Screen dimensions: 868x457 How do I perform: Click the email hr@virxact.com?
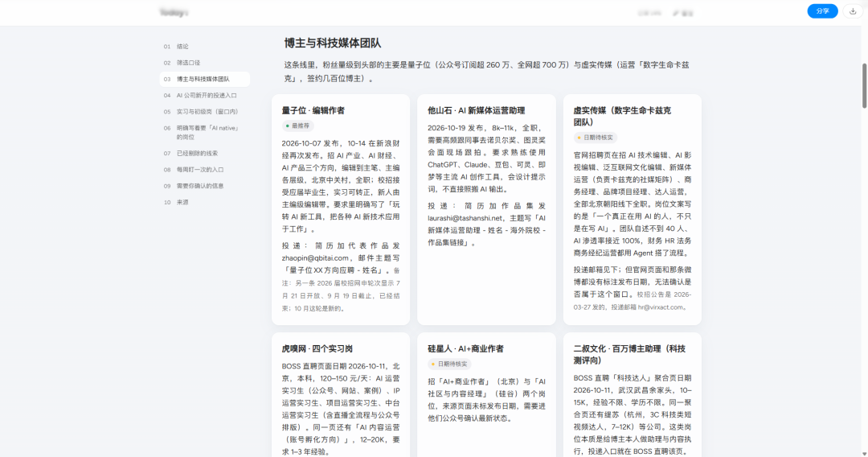coord(660,307)
